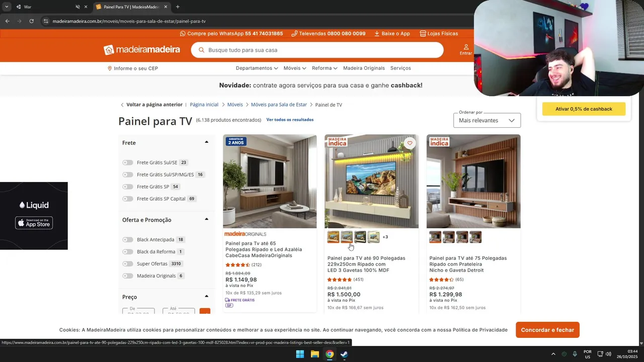Open Chrome from taskbar
This screenshot has height=362, width=644.
(x=329, y=354)
